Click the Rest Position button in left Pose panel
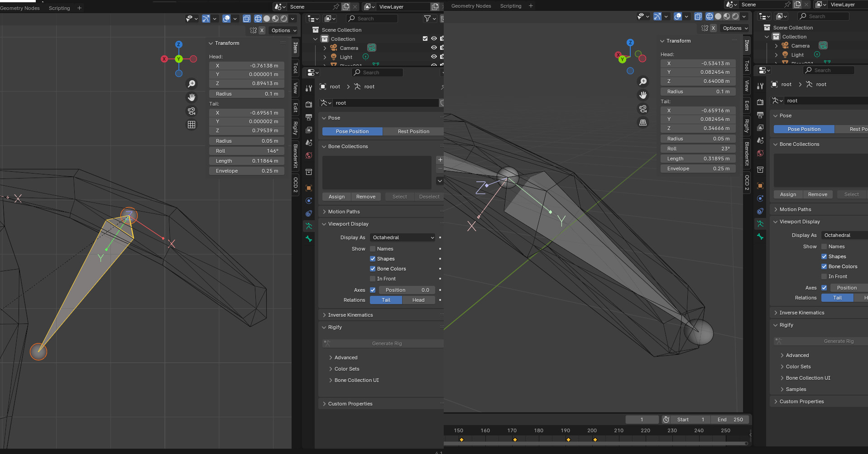868x454 pixels. pos(413,131)
